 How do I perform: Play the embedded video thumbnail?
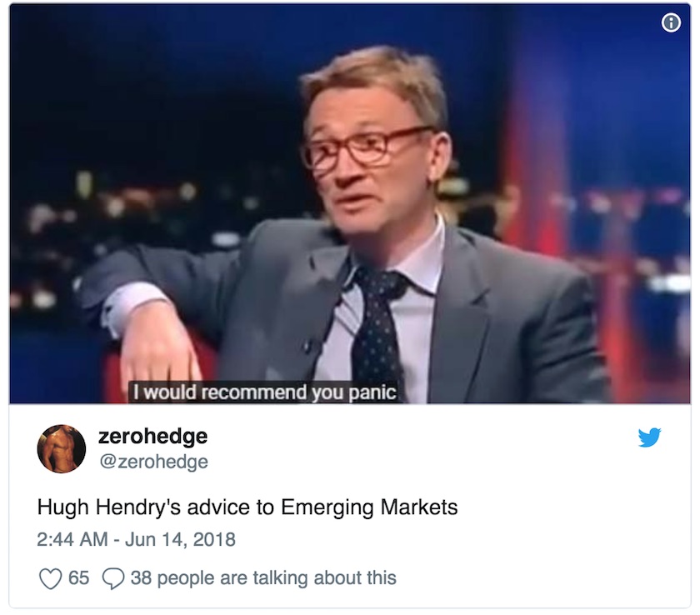[350, 203]
